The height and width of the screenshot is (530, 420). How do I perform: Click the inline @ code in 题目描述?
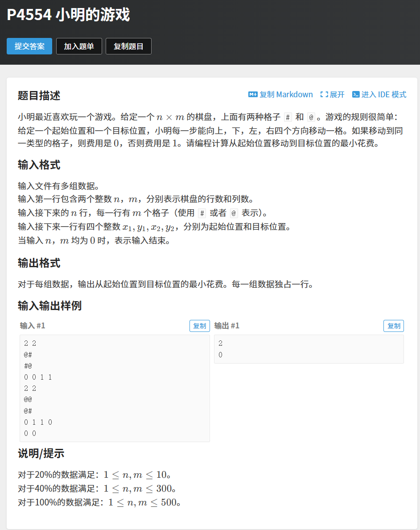[x=311, y=117]
